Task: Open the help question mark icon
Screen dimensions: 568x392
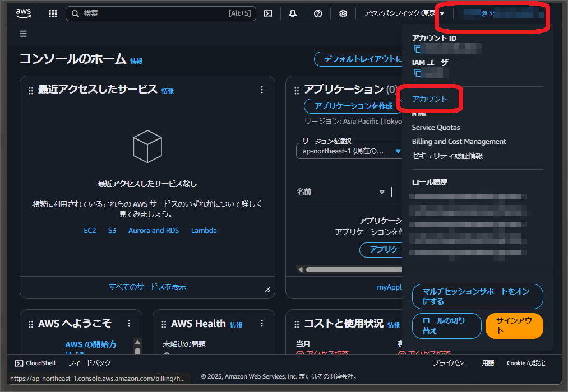Action: 317,13
